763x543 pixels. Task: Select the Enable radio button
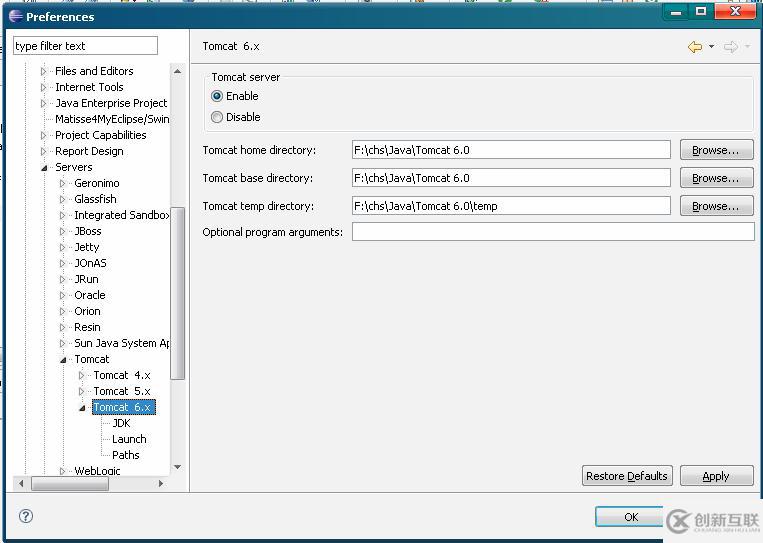(x=217, y=96)
